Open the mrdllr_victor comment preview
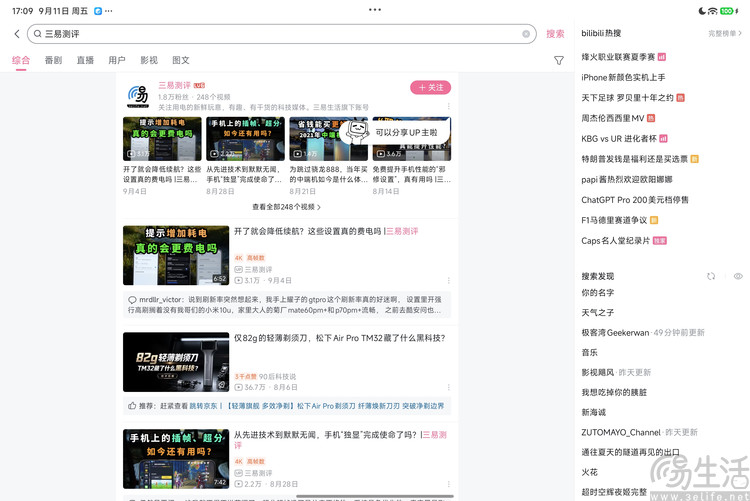Screen dimensions: 750x501 [287, 305]
